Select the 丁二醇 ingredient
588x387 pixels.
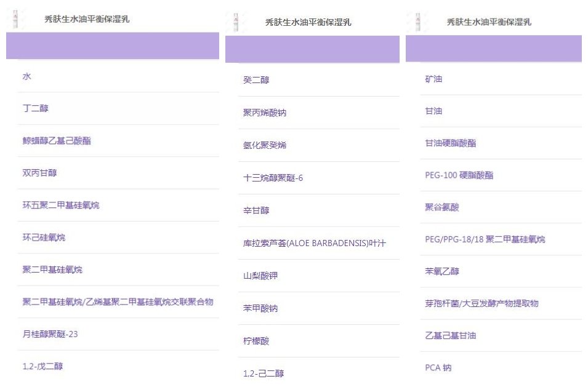pos(36,108)
